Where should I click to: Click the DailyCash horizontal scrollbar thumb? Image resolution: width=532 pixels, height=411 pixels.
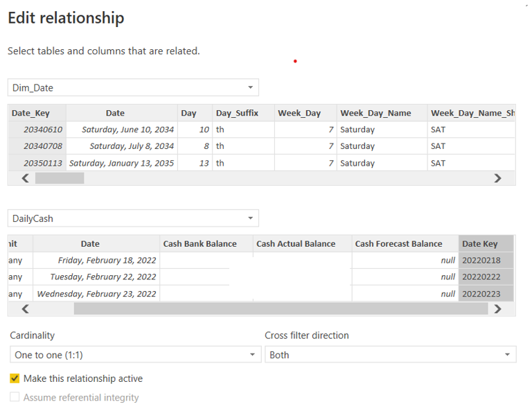point(281,309)
